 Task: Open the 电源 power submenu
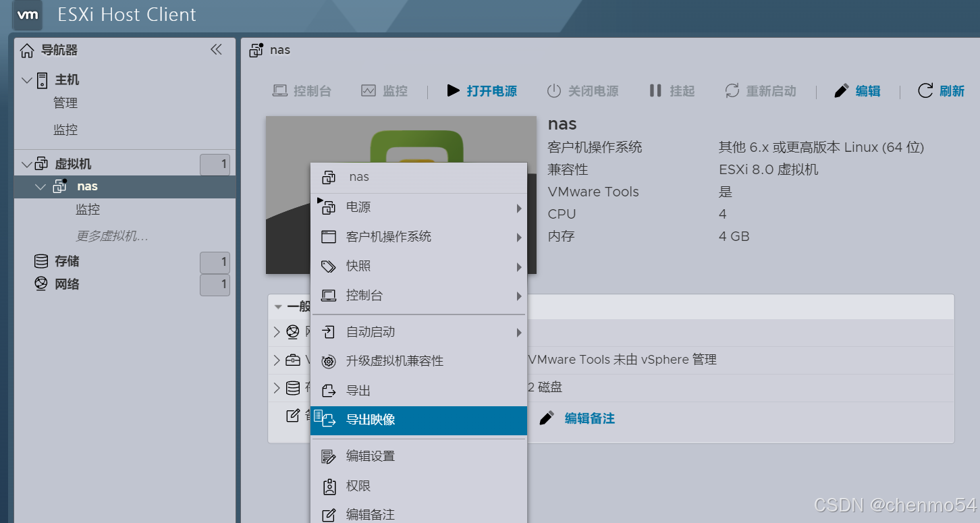tap(418, 208)
